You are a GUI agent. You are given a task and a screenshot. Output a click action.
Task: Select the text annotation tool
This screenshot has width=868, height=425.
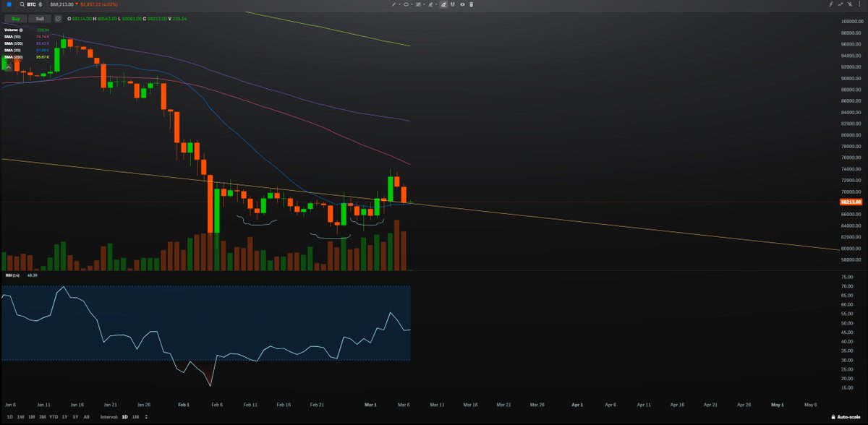click(x=418, y=4)
